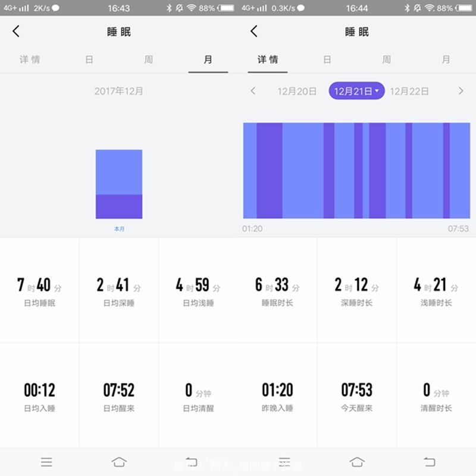Tap the back navigation icon at bottom right corner
Viewport: 476px width, 476px height.
click(430, 462)
